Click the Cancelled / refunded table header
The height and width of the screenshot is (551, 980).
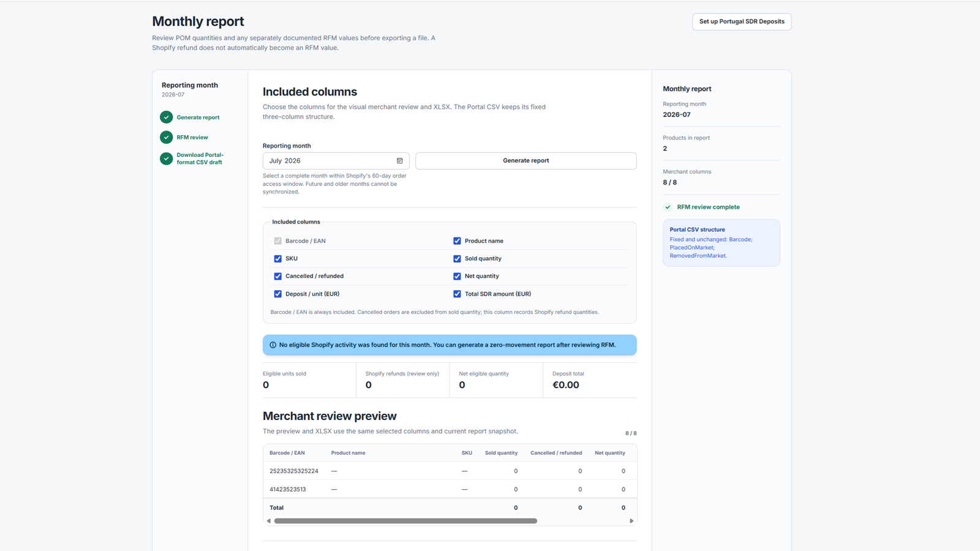556,453
